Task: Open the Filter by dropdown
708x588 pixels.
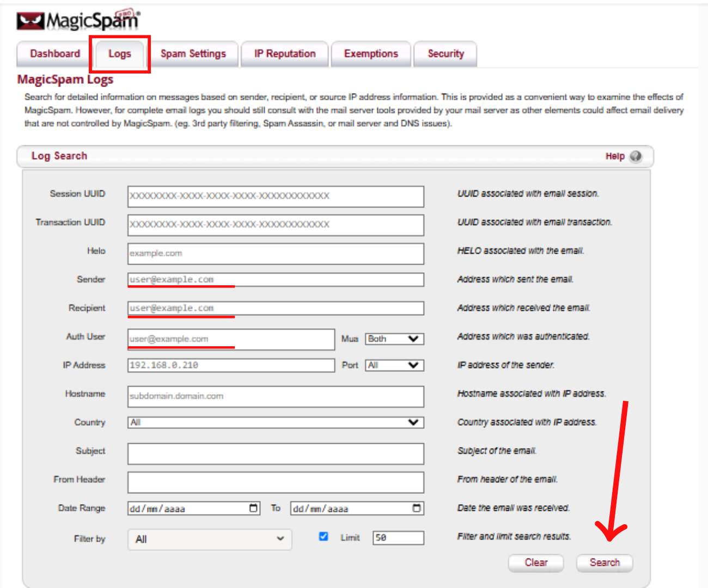Action: [210, 539]
